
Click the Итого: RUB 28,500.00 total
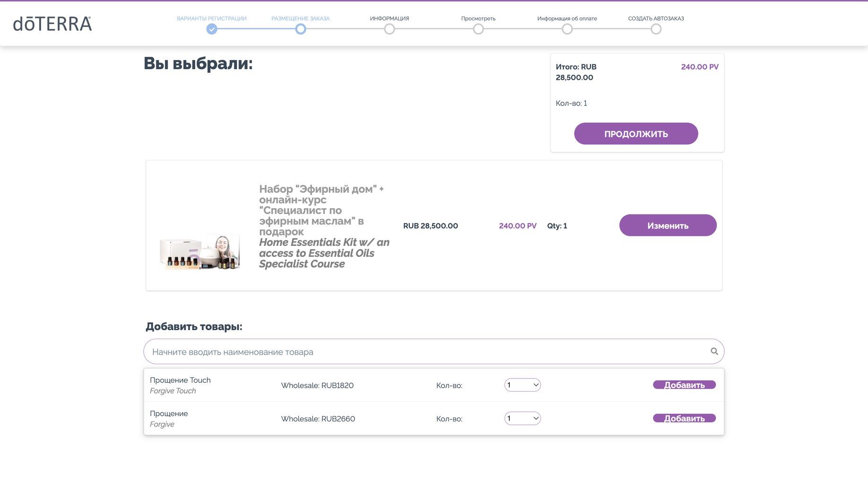click(x=576, y=72)
